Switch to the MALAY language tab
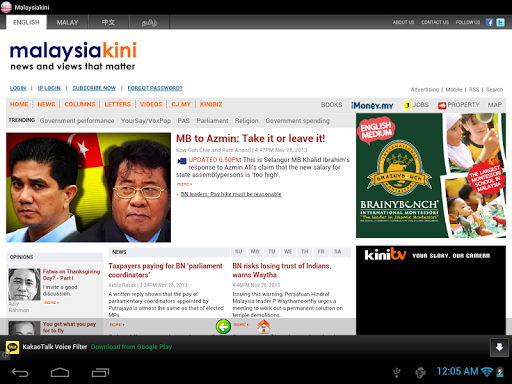The image size is (512, 384). pyautogui.click(x=67, y=22)
